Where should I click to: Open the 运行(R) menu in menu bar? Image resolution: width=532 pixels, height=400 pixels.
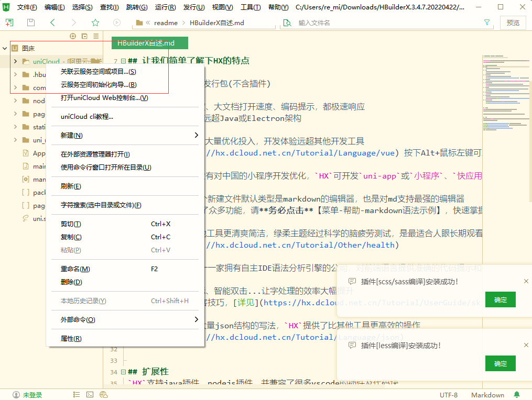click(x=165, y=7)
